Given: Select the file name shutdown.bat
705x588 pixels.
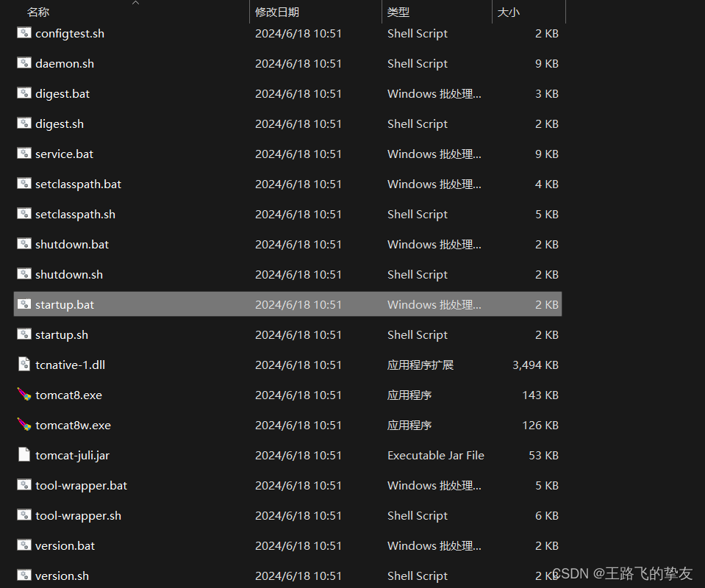Looking at the screenshot, I should click(72, 244).
